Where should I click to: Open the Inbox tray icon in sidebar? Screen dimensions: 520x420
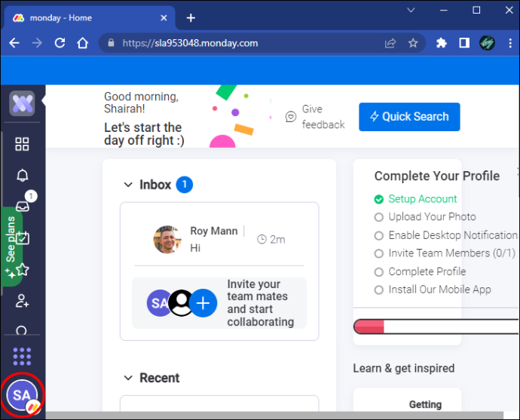[x=22, y=207]
